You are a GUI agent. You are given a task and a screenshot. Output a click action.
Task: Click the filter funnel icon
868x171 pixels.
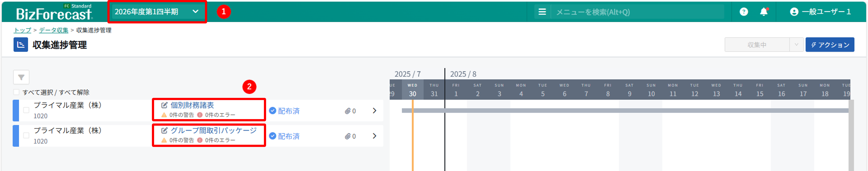pos(21,78)
